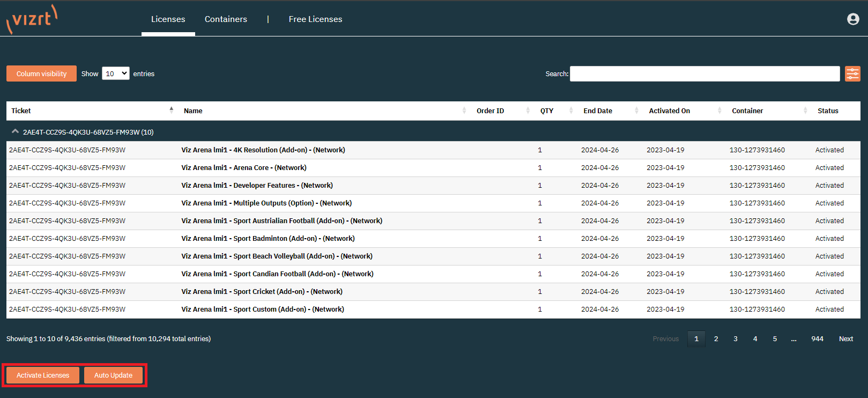The height and width of the screenshot is (398, 868).
Task: Open the Show entries count dropdown
Action: pos(116,73)
